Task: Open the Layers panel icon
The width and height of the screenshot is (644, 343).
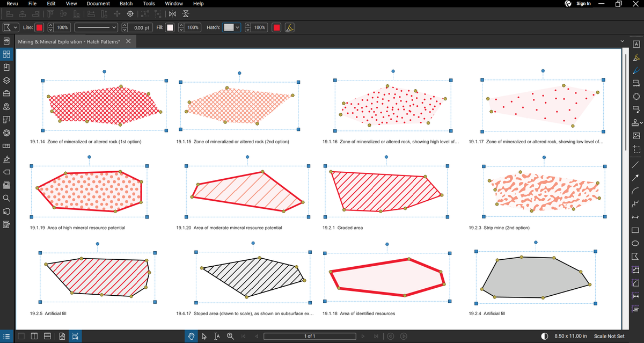Action: coord(6,81)
